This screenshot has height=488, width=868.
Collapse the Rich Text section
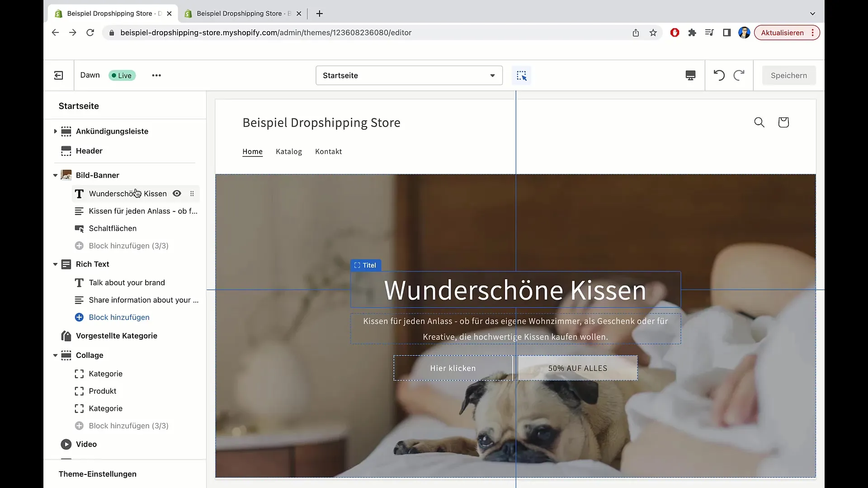pos(55,263)
